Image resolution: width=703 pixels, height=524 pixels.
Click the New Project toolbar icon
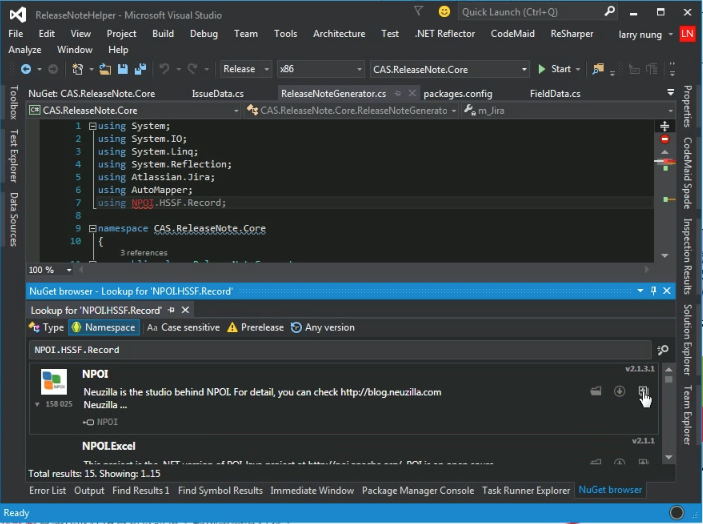(78, 69)
